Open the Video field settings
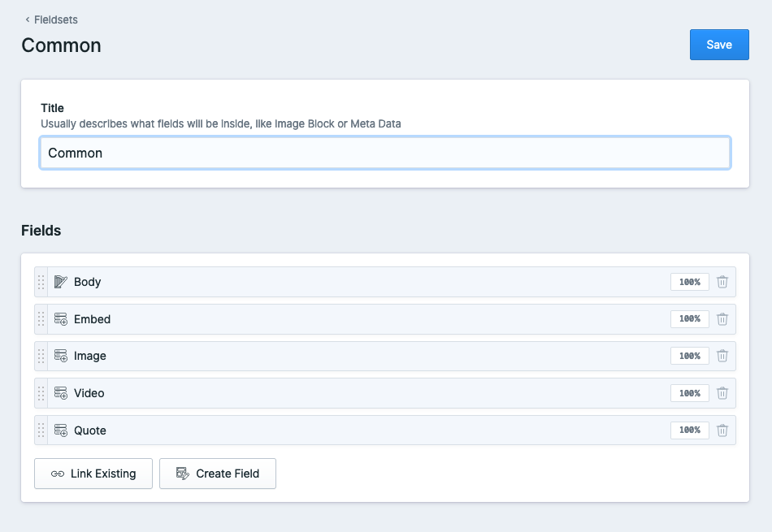772x532 pixels. (x=89, y=393)
